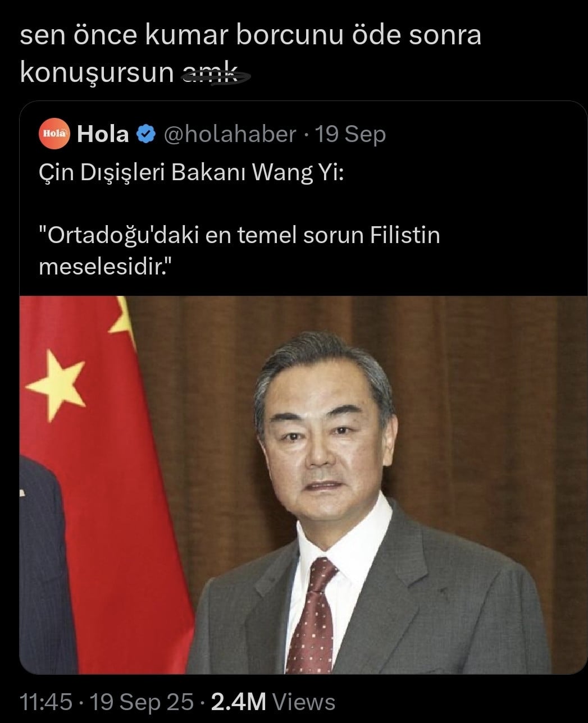
Task: Click the Views label
Action: (304, 702)
